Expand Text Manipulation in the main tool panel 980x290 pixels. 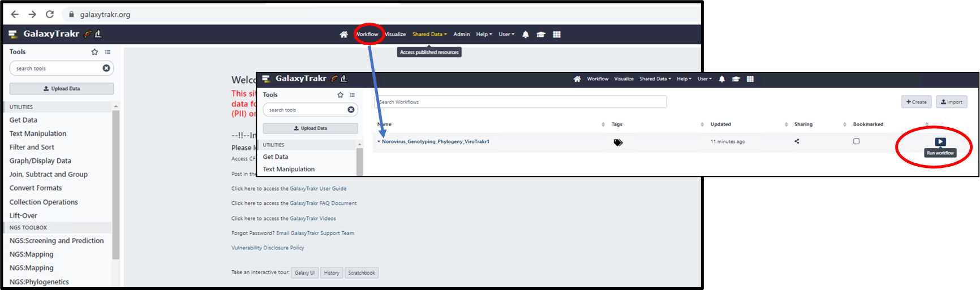pyautogui.click(x=38, y=133)
